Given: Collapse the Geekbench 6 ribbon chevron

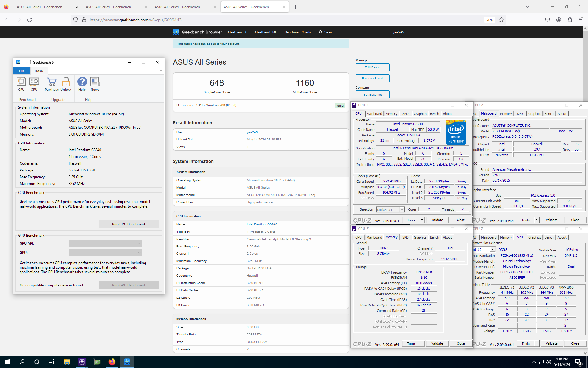Looking at the screenshot, I should (161, 71).
